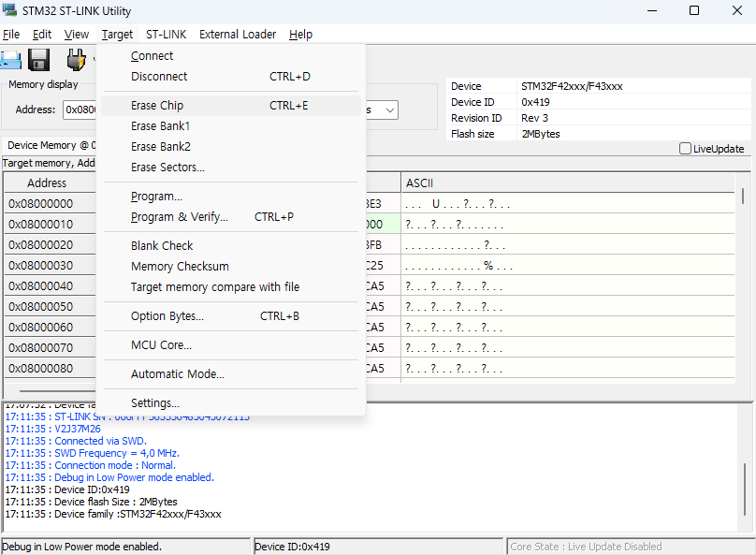Image resolution: width=756 pixels, height=555 pixels.
Task: Select Erase Bank1 menu entry
Action: 231,126
